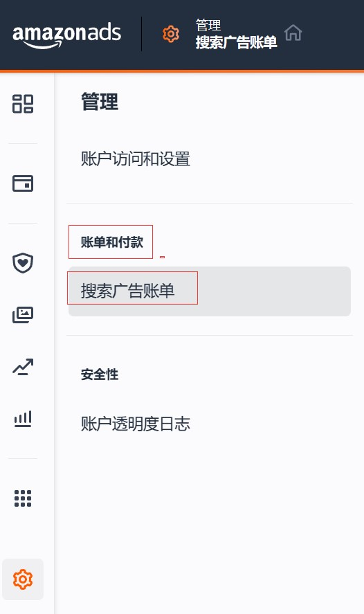Go to home via the house icon

pos(293,33)
